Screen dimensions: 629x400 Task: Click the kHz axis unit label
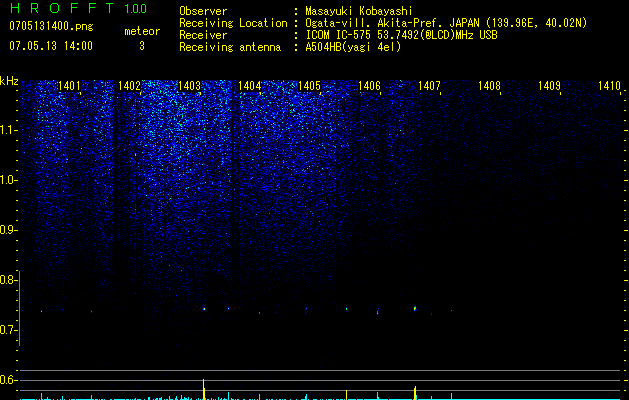(9, 81)
